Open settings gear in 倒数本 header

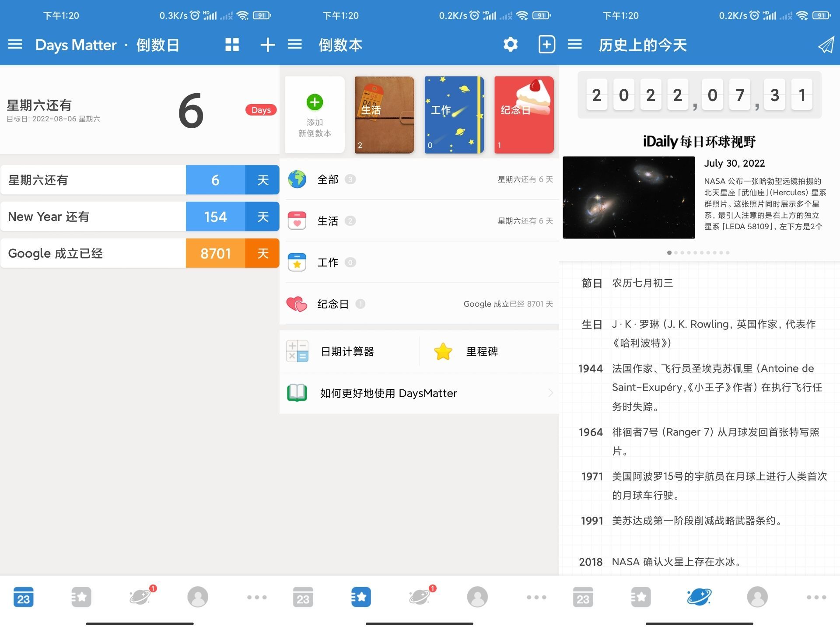[510, 45]
